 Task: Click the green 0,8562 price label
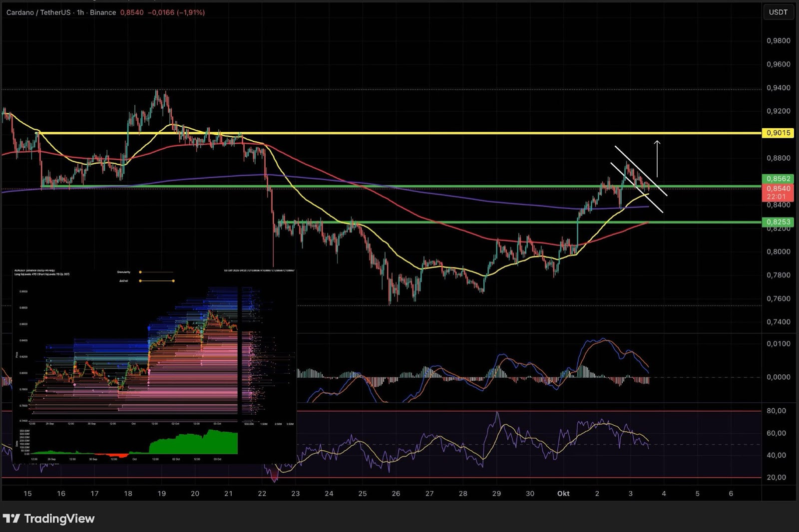(x=778, y=179)
